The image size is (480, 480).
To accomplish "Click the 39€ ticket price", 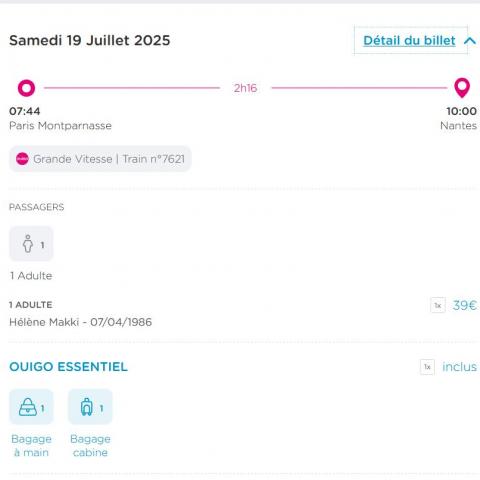I will tap(465, 305).
